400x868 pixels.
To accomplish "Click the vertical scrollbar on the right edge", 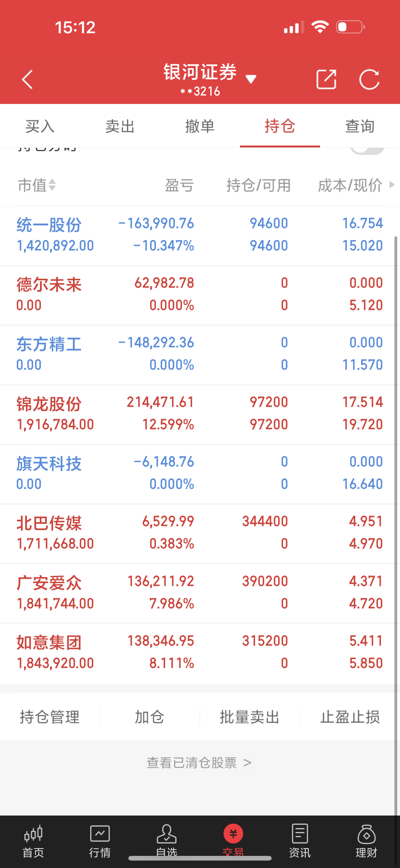I will click(x=396, y=529).
